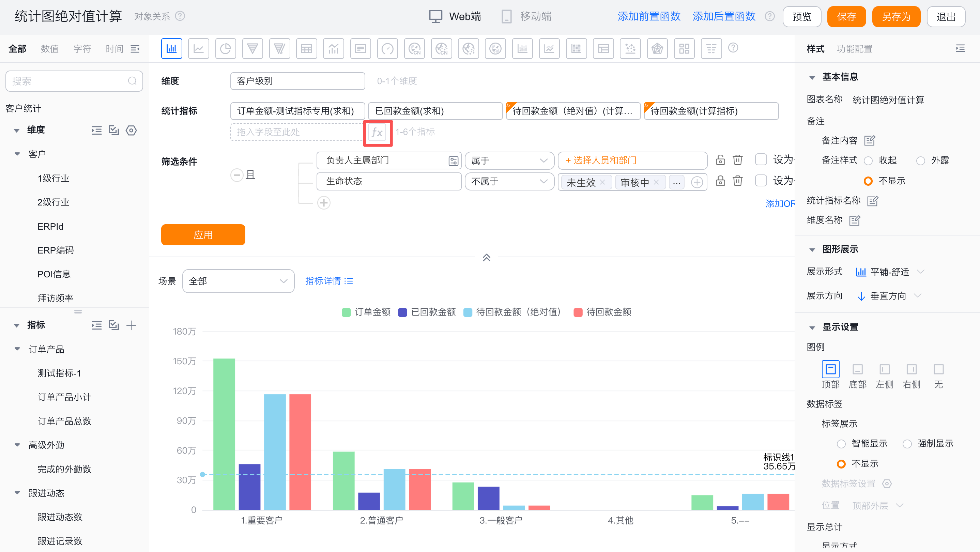This screenshot has width=980, height=552.
Task: Select the line chart type icon
Action: click(198, 49)
